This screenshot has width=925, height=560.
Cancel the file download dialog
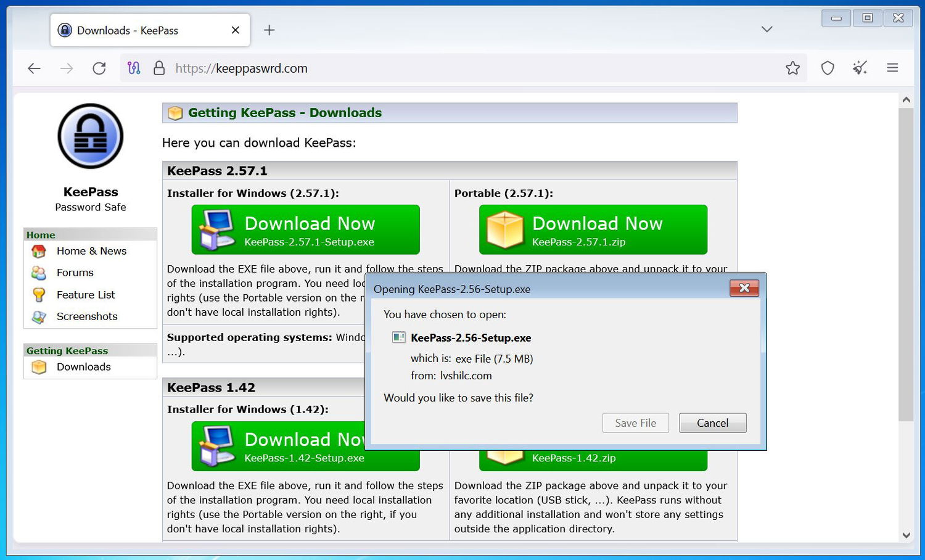coord(713,423)
